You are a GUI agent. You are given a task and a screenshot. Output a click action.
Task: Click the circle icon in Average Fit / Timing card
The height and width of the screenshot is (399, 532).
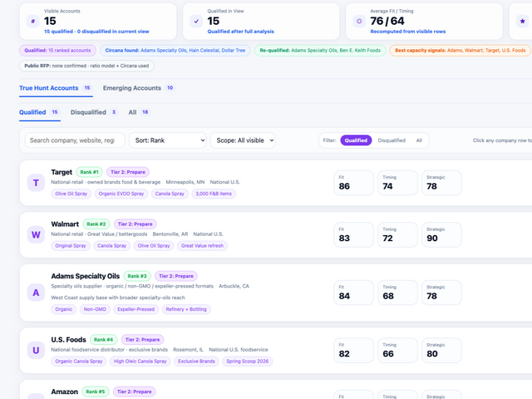point(359,21)
